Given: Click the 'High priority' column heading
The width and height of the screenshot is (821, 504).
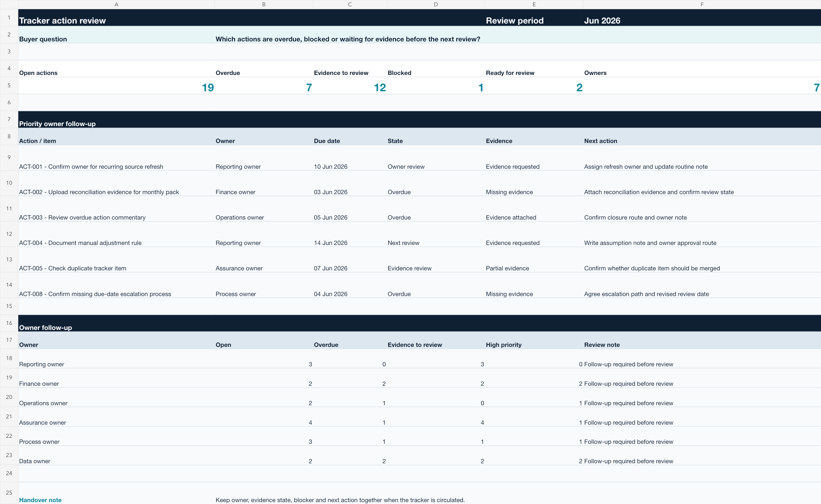Looking at the screenshot, I should [x=503, y=345].
